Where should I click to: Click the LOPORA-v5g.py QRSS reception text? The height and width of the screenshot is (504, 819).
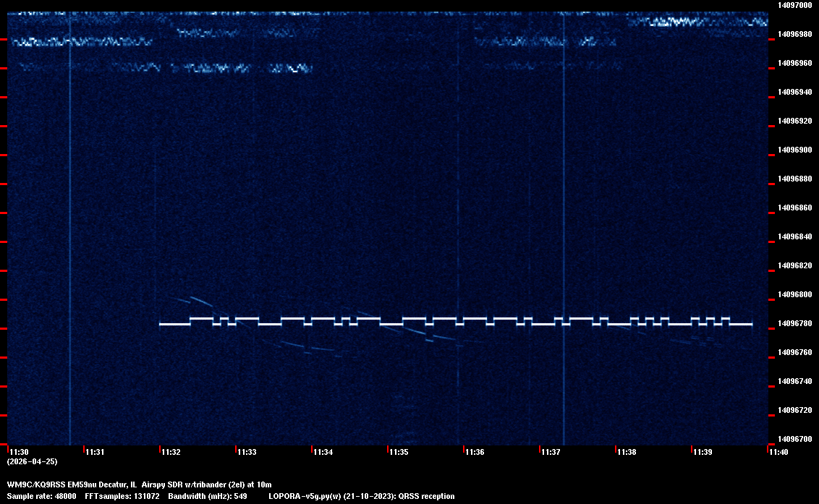tap(361, 496)
